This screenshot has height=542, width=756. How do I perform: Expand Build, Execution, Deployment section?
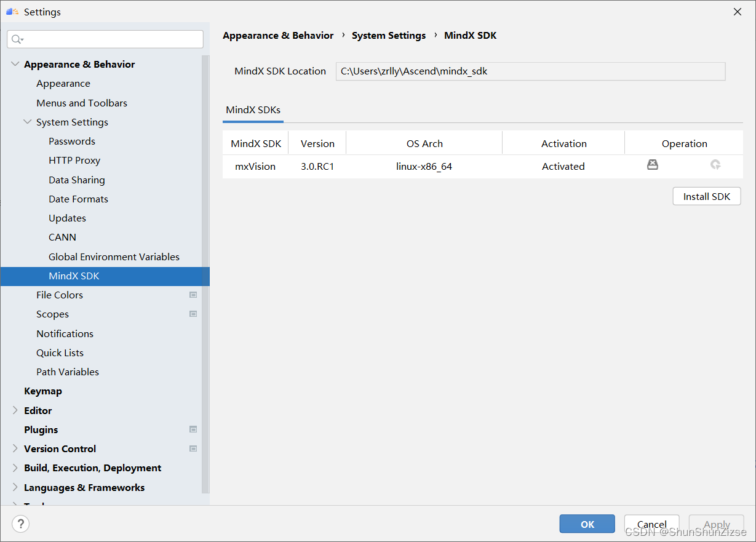pyautogui.click(x=15, y=468)
